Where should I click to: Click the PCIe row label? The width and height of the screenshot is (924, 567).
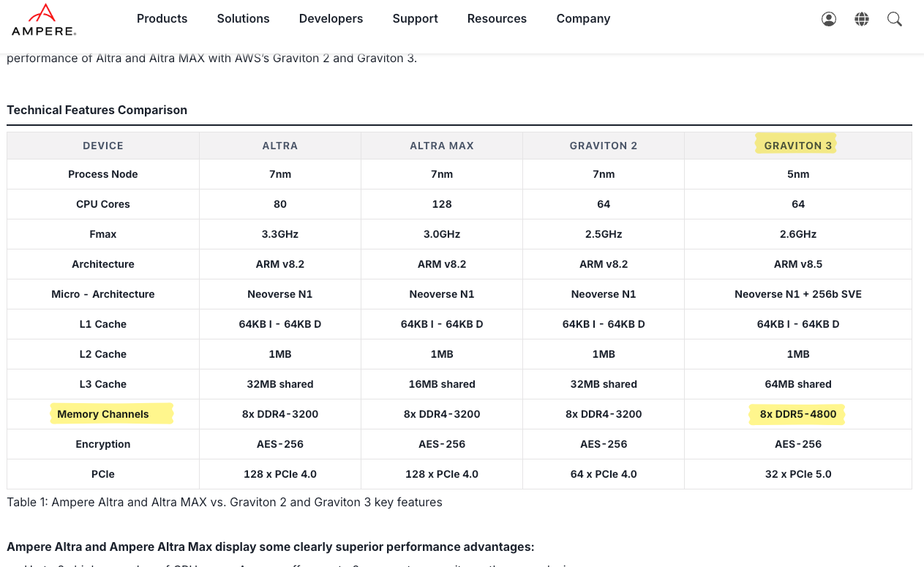tap(103, 474)
